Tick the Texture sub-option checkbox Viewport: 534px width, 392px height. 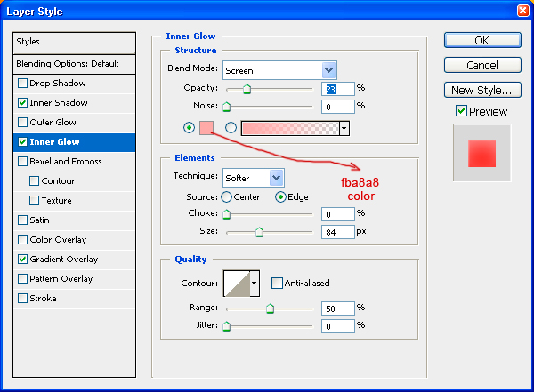34,200
